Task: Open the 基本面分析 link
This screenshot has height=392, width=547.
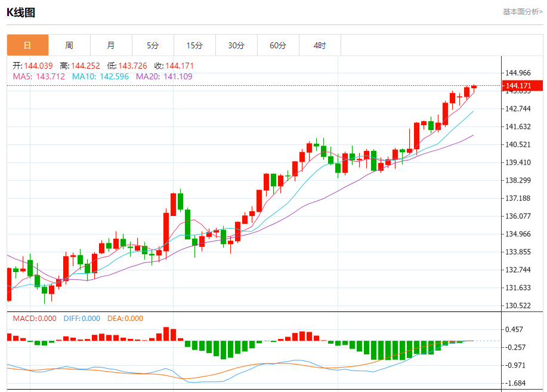Action: (523, 12)
